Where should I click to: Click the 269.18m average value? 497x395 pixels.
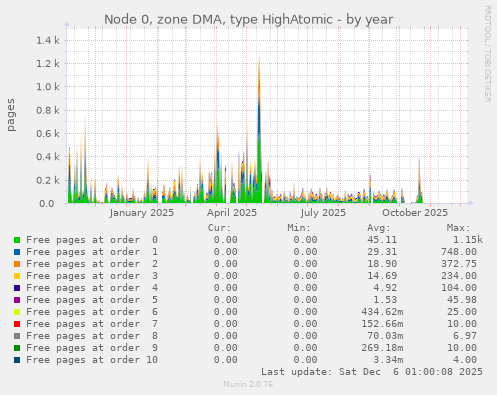(x=382, y=348)
